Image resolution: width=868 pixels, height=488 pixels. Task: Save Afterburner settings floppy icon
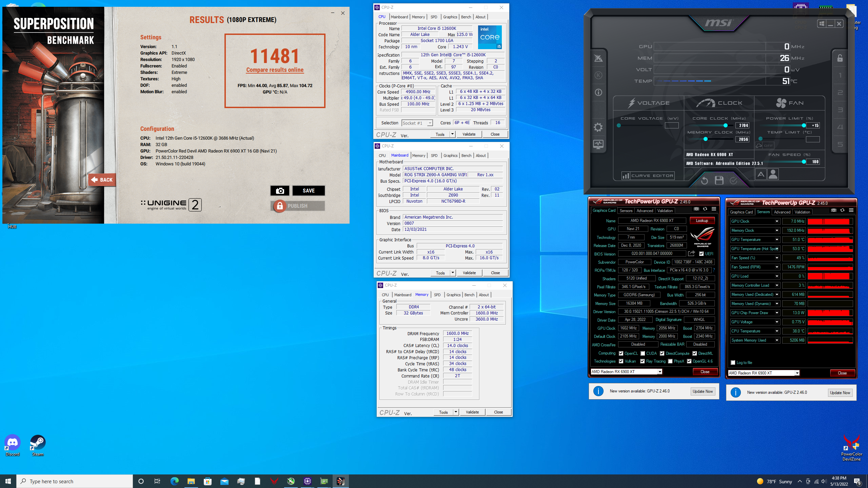point(719,180)
